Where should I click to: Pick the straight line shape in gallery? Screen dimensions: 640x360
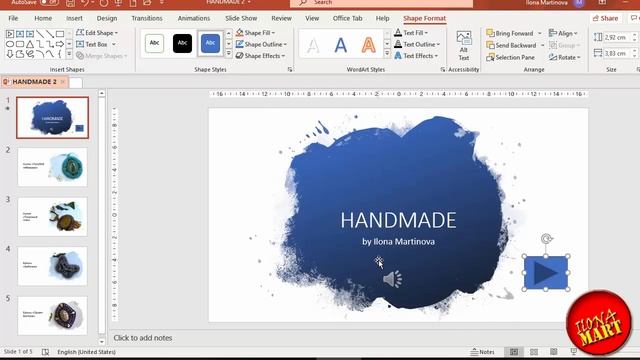[x=40, y=34]
